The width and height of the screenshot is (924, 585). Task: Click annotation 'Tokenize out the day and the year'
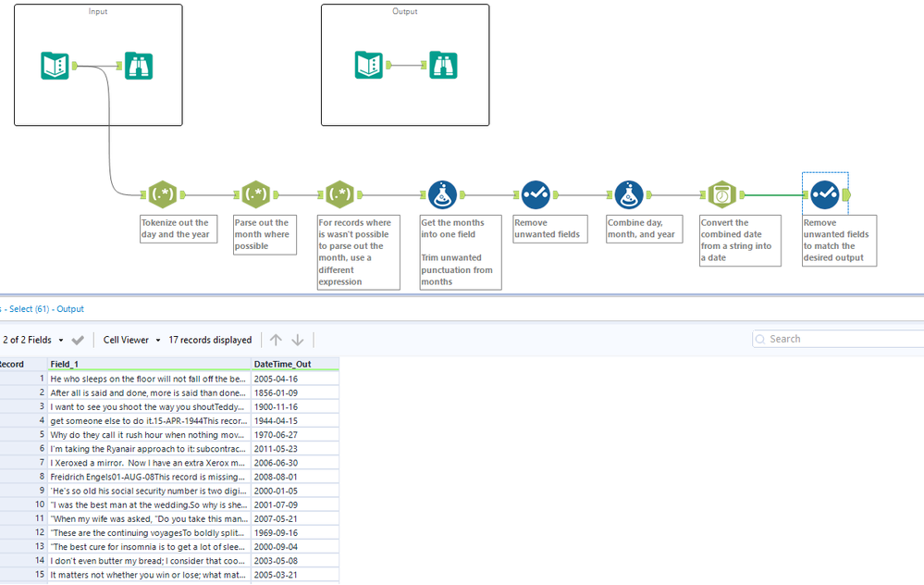pos(179,229)
